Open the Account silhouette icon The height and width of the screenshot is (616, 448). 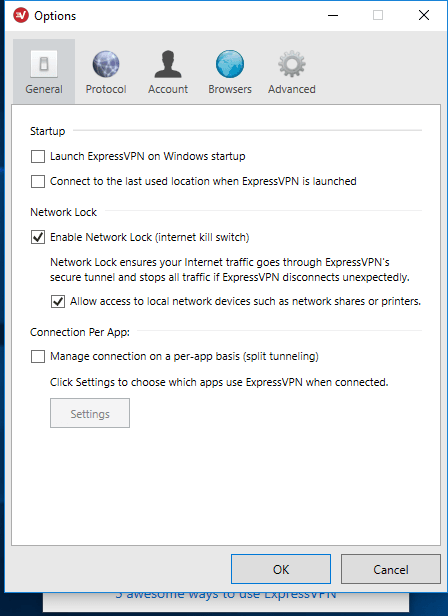168,64
